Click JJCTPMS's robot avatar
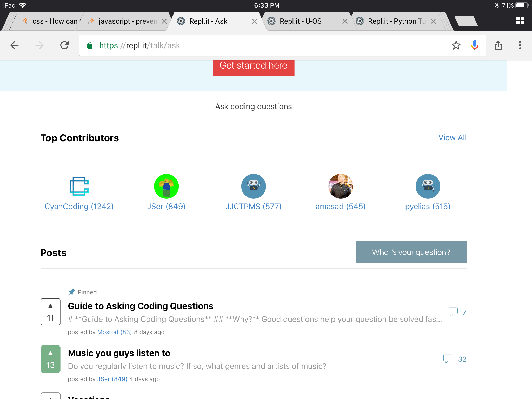Image resolution: width=532 pixels, height=399 pixels. [x=254, y=186]
